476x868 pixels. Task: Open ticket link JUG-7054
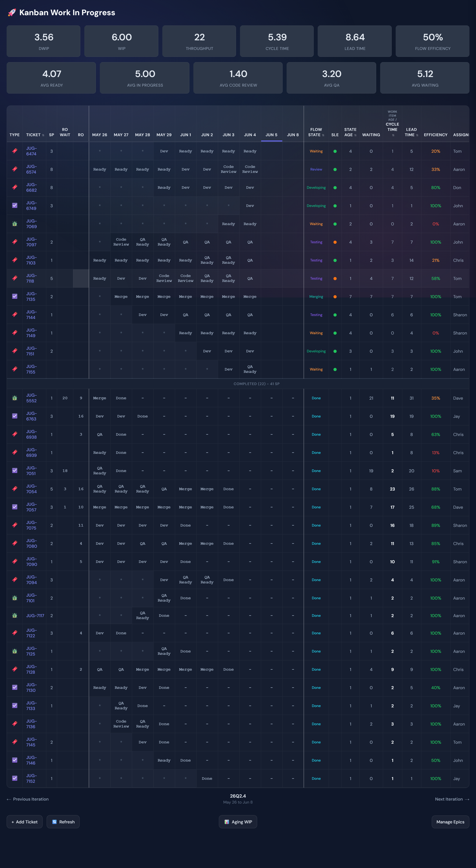point(32,489)
